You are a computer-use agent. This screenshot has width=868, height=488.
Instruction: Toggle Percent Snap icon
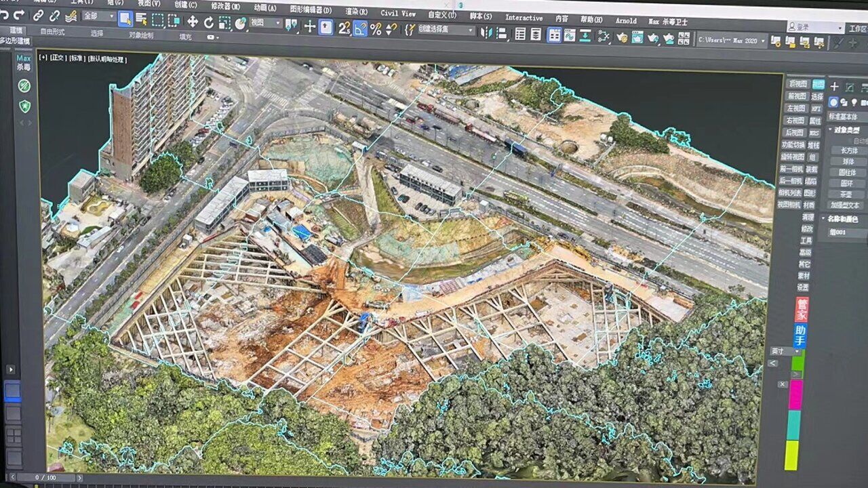point(376,29)
